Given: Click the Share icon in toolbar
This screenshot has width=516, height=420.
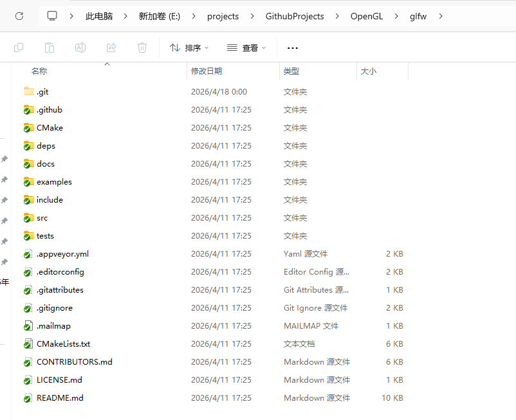Looking at the screenshot, I should 111,48.
